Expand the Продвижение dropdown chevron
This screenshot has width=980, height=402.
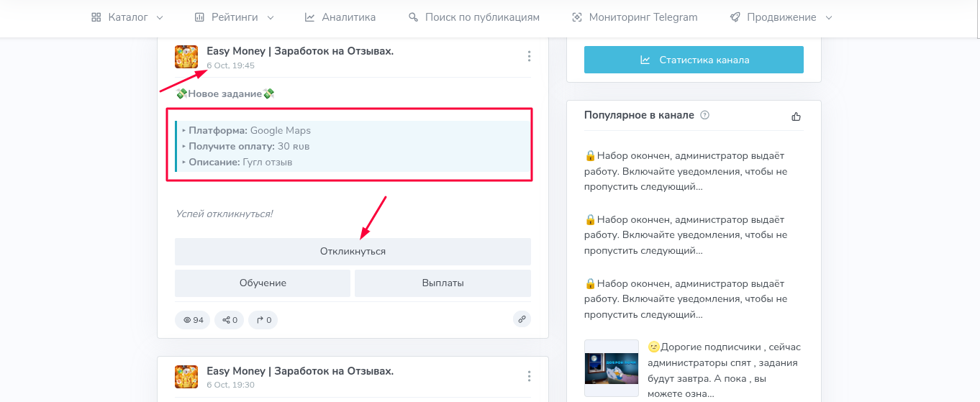point(828,17)
